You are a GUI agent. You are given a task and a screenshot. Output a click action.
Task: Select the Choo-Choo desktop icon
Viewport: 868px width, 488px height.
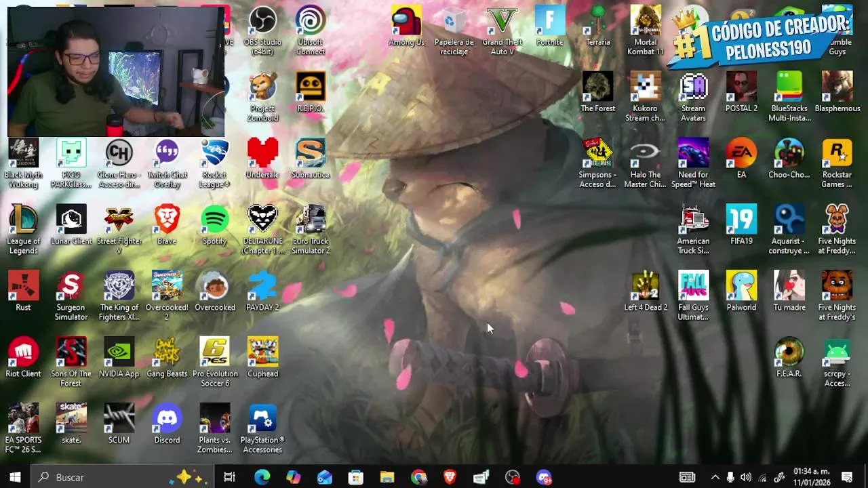789,159
